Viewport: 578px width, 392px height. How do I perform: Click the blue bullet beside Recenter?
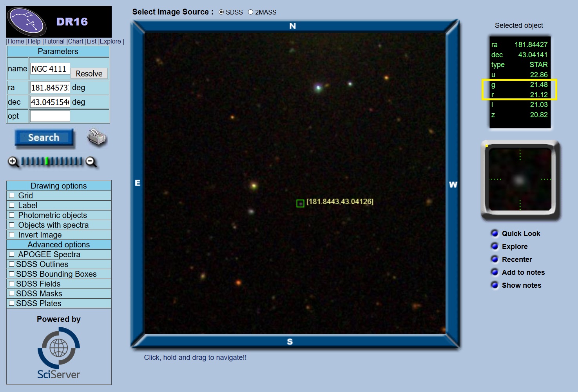tap(495, 259)
